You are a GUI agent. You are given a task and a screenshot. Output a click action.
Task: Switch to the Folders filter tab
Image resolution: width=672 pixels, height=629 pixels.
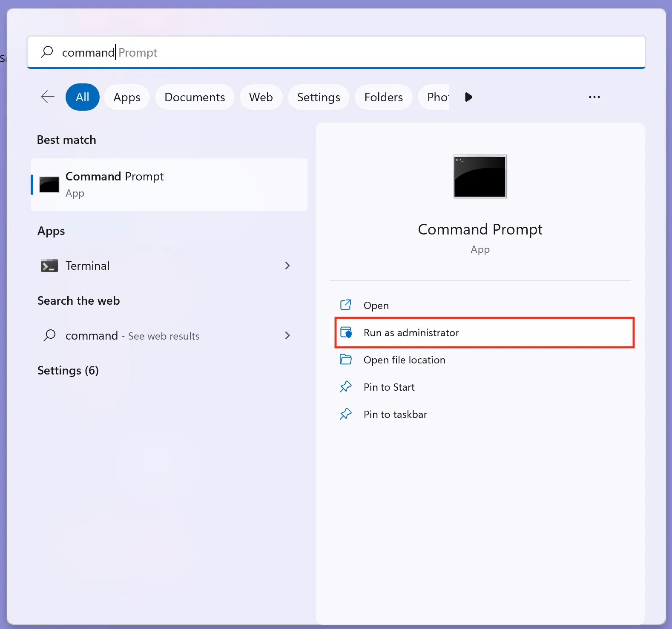383,97
